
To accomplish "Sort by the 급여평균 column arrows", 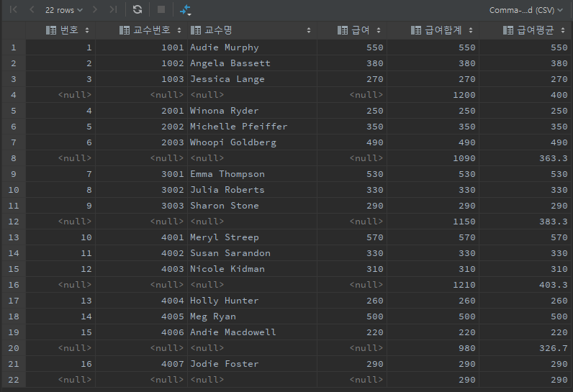I will (x=563, y=30).
